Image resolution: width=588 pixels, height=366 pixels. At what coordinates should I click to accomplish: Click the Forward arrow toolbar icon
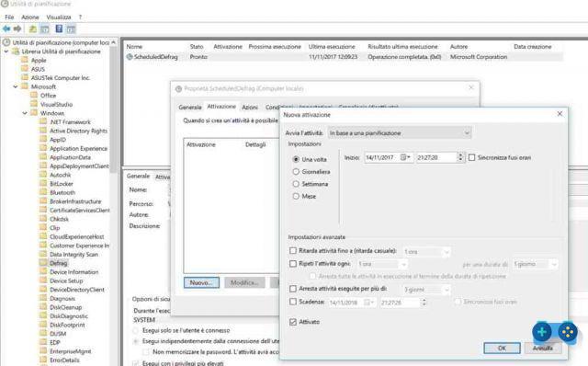[17, 29]
